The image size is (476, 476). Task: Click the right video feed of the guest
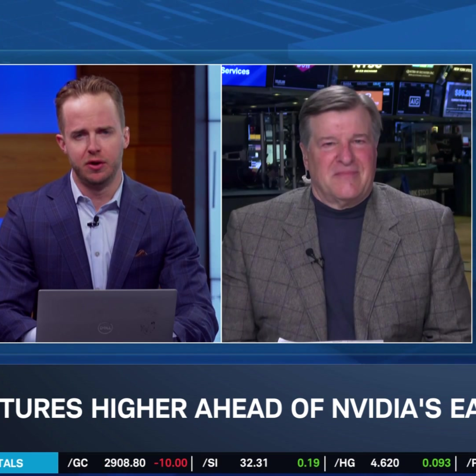tap(347, 204)
